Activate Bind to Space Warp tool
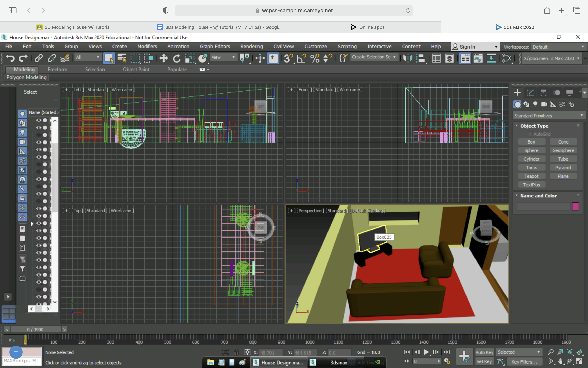 65,58
